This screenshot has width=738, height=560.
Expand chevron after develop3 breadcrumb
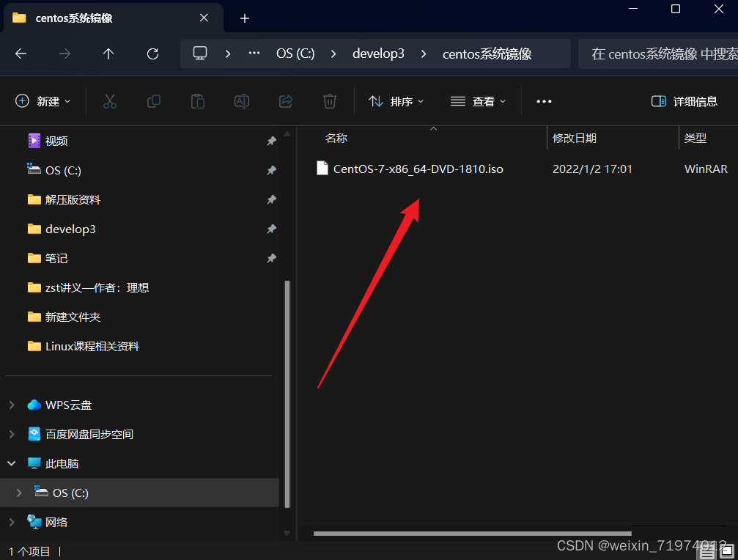[x=423, y=54]
